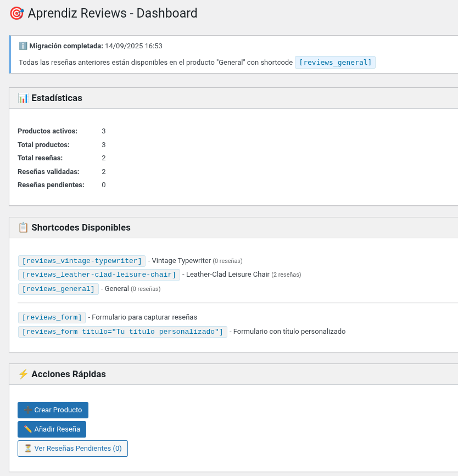
Task: Click the clipboard icon beside Shortcodes Disponibles
Action: [23, 228]
